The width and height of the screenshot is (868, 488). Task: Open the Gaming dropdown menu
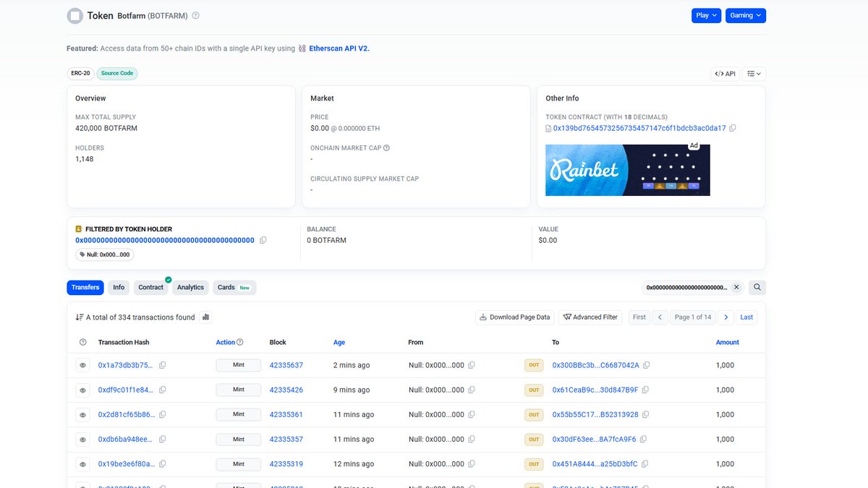click(x=745, y=15)
